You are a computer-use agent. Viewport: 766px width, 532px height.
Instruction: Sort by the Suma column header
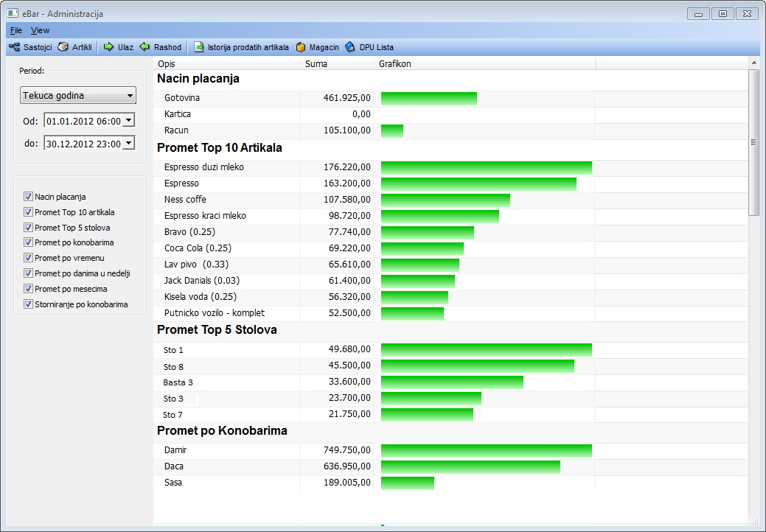316,64
